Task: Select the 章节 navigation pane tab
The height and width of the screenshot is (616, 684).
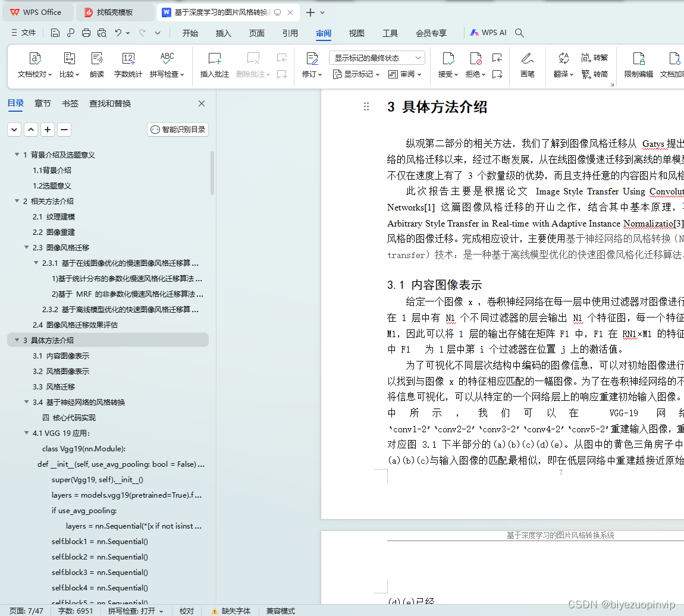Action: (43, 103)
